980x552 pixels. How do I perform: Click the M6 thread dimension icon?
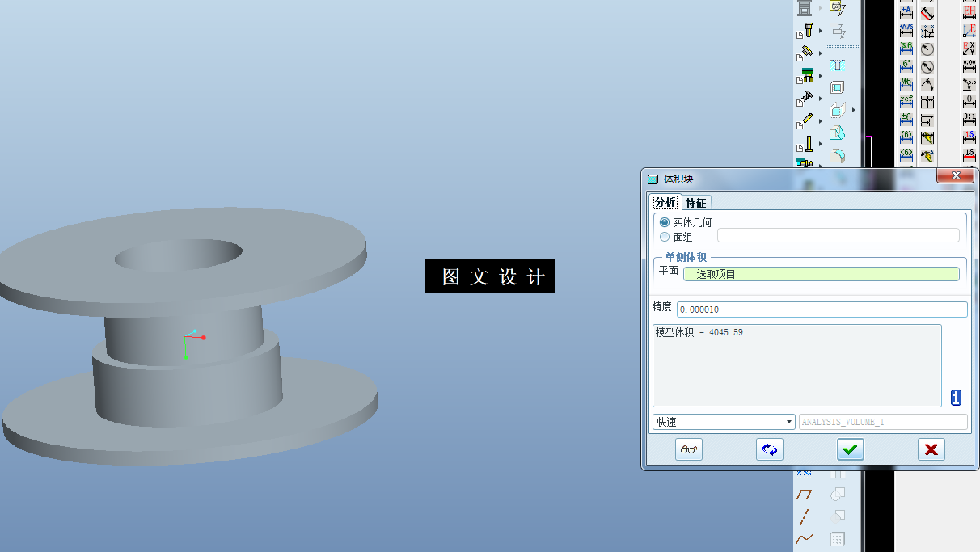pos(906,84)
